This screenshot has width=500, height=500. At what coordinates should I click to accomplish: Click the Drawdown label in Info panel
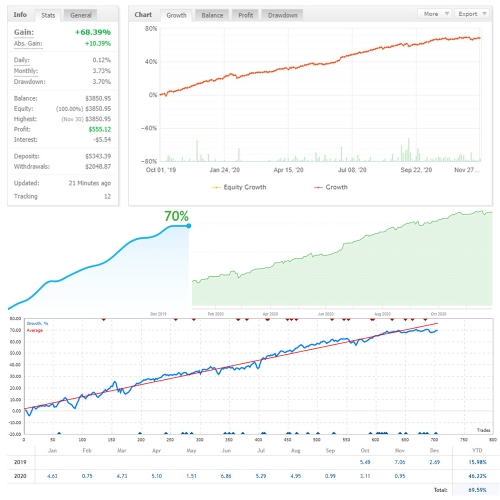(29, 82)
